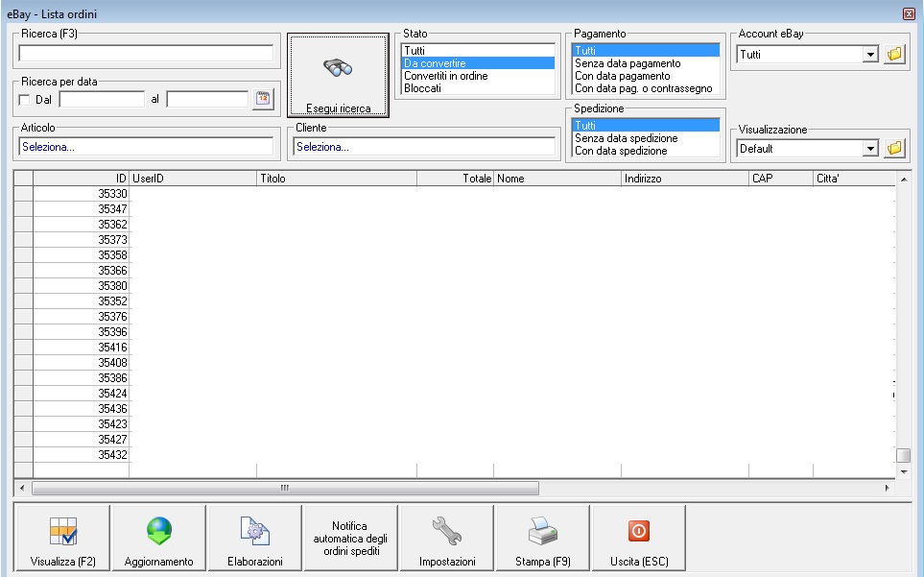
Task: Click the Dal start date field
Action: [x=102, y=99]
